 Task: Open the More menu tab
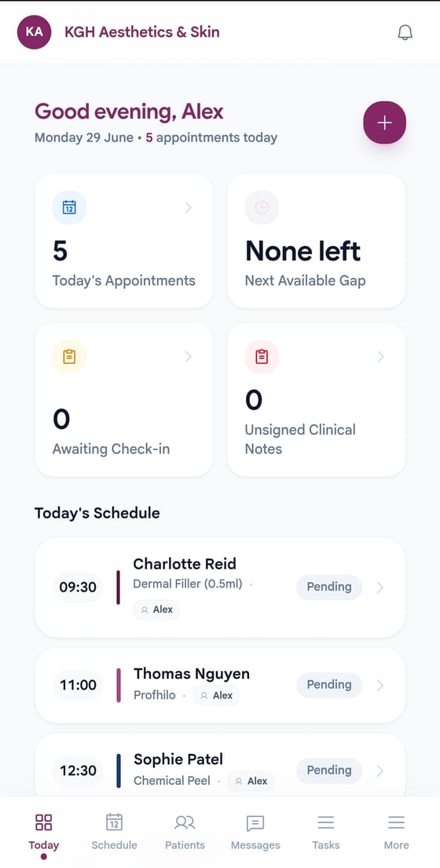coord(396,831)
